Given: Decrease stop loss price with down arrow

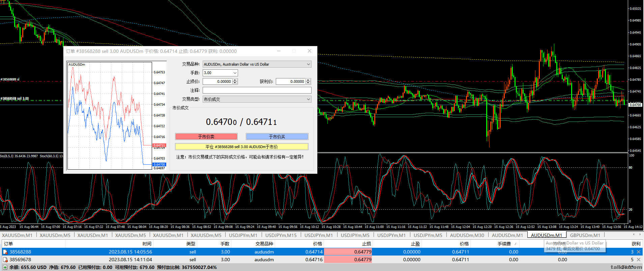Looking at the screenshot, I should click(x=235, y=83).
